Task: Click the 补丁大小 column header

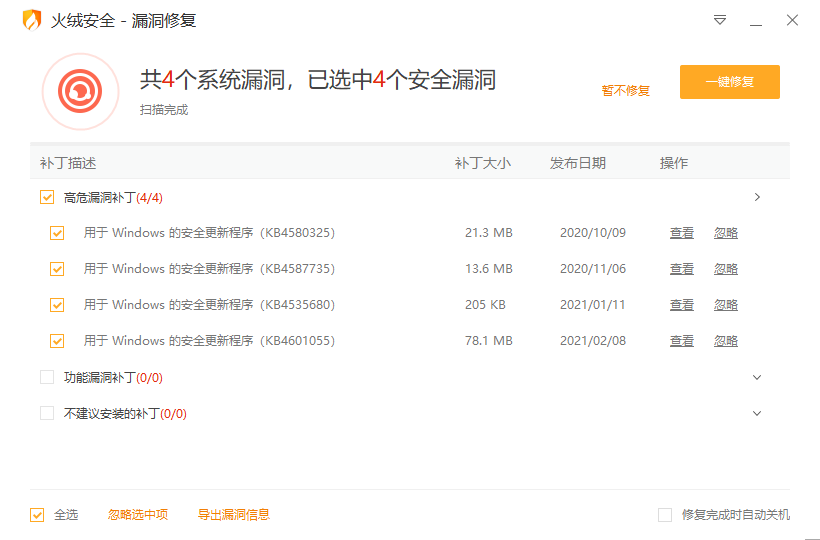Action: click(x=483, y=163)
